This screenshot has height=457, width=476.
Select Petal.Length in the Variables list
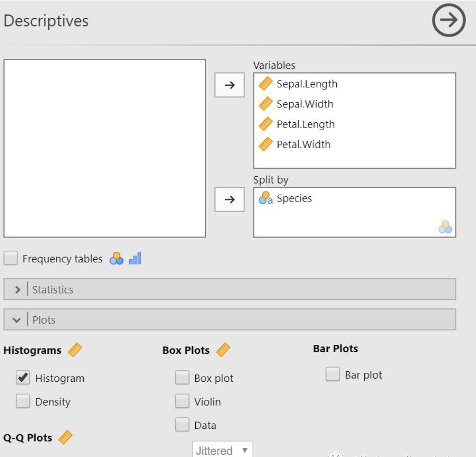(306, 124)
